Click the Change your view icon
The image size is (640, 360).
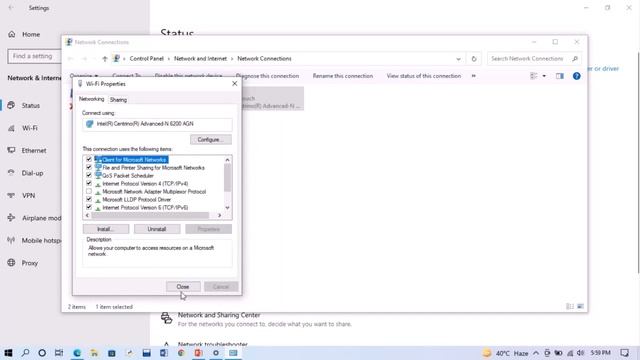[x=533, y=76]
